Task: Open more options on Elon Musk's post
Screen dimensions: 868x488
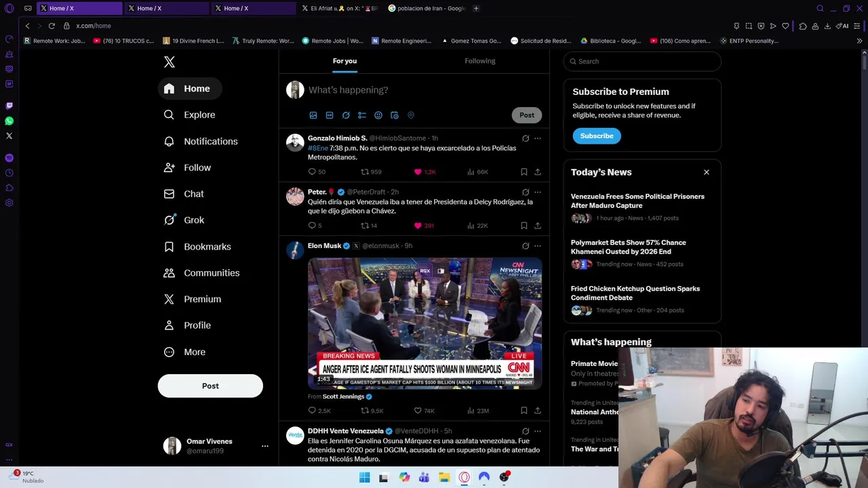Action: click(x=538, y=246)
